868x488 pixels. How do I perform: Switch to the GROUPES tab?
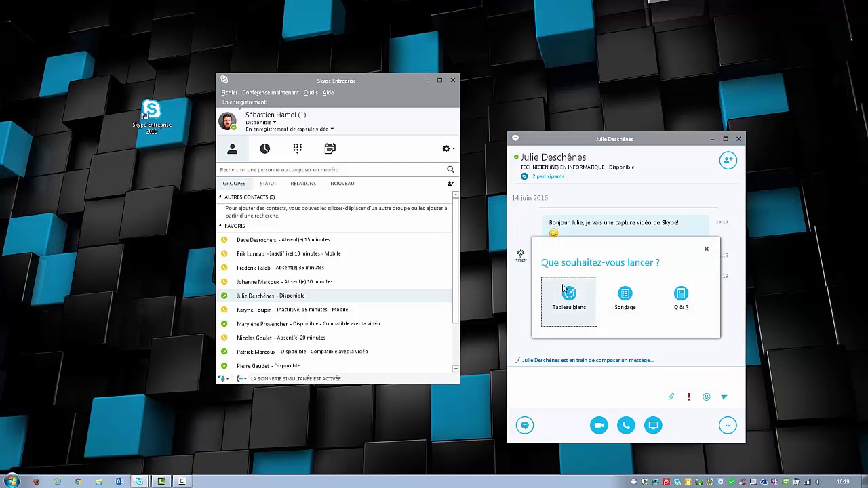point(234,183)
